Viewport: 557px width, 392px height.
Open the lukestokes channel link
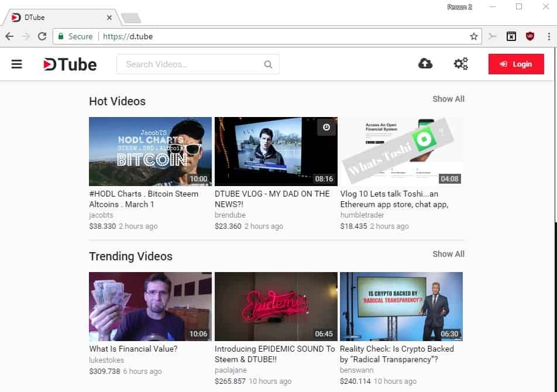(x=107, y=360)
